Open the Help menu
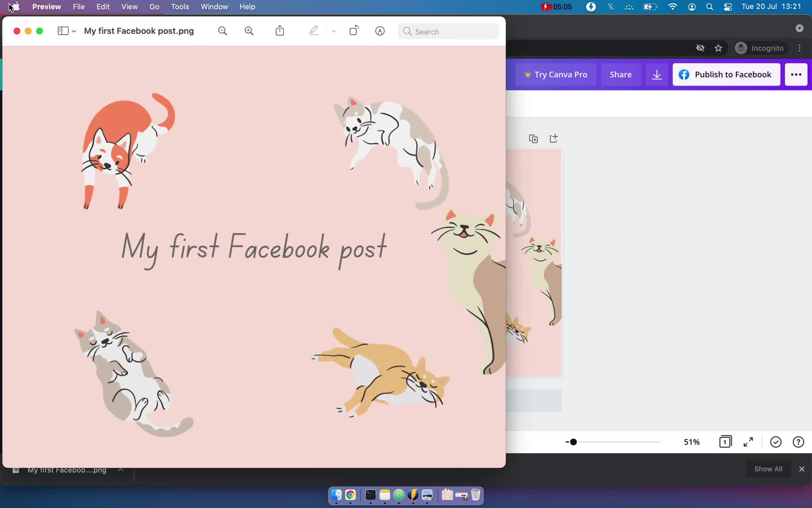The width and height of the screenshot is (812, 508). (247, 7)
